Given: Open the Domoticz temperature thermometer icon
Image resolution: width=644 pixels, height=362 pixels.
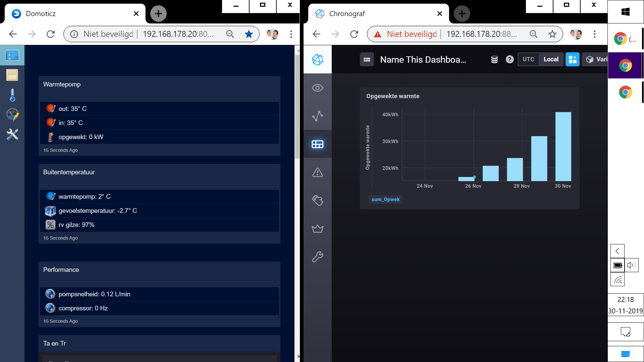Looking at the screenshot, I should 12,95.
